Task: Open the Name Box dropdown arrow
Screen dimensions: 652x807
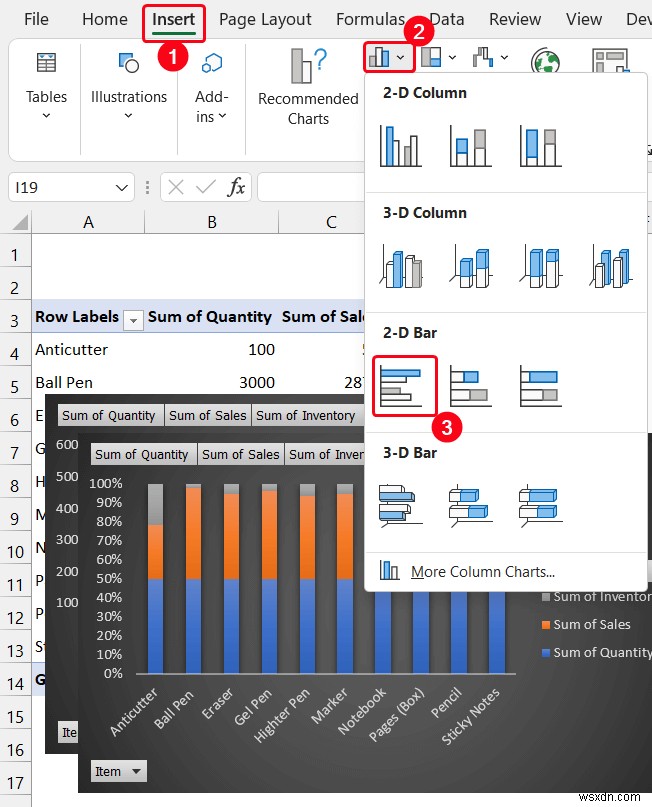Action: pyautogui.click(x=122, y=188)
